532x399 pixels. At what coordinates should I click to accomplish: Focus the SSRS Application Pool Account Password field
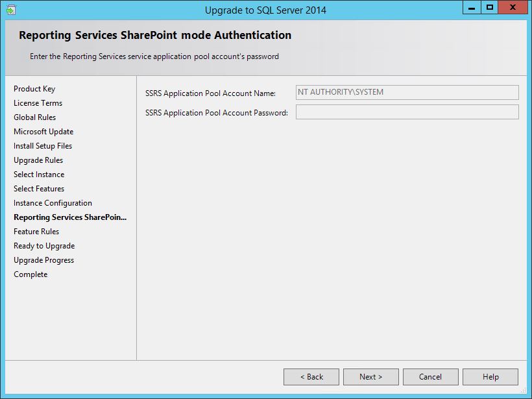click(407, 112)
